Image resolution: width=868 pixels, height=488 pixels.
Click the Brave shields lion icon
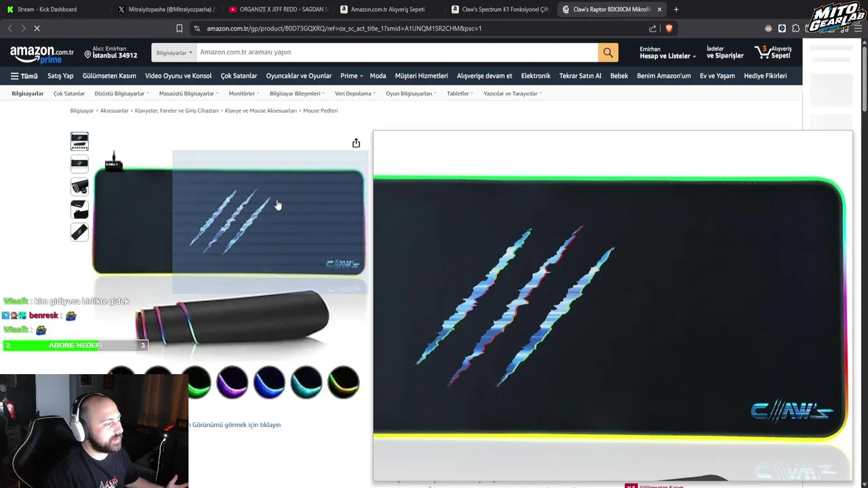tap(669, 28)
